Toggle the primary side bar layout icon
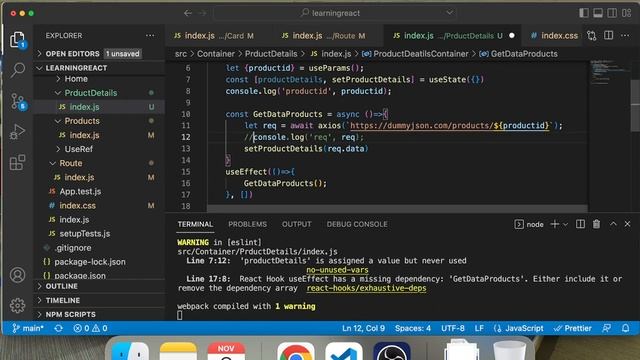 584,13
